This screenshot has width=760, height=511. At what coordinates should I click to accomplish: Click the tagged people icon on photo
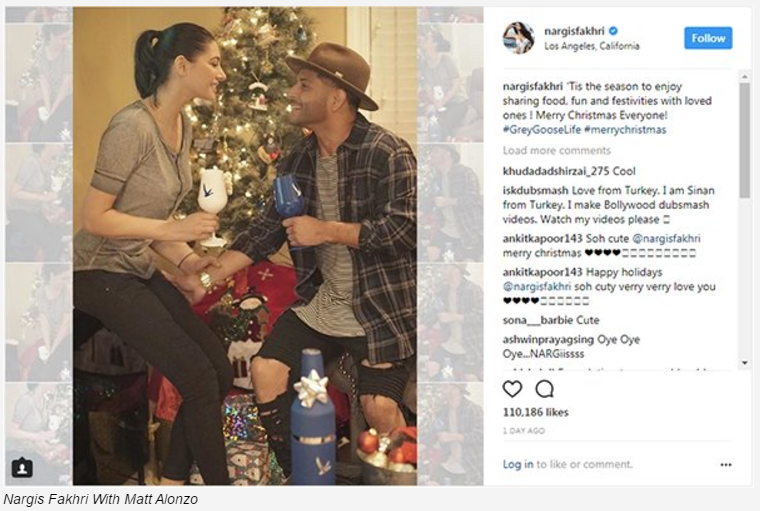[22, 467]
